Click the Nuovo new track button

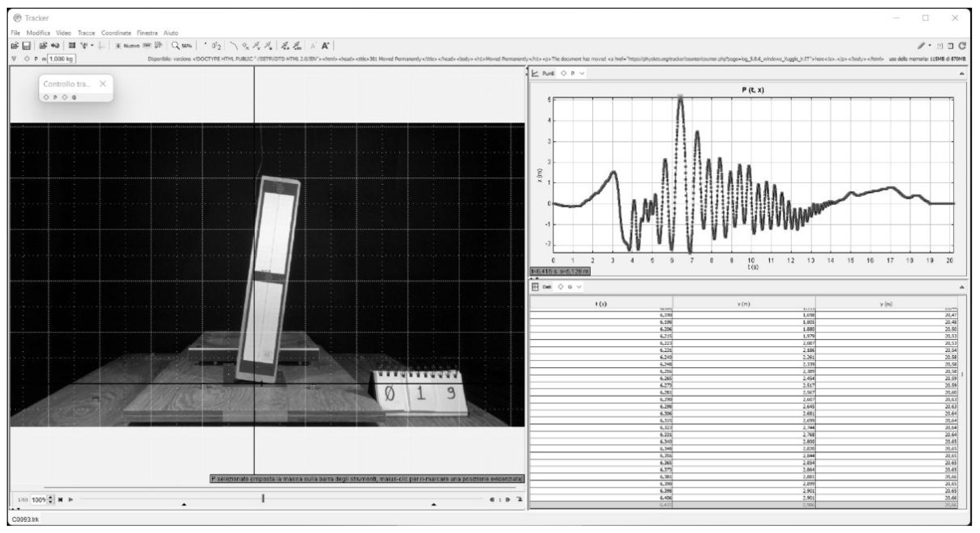coord(128,46)
